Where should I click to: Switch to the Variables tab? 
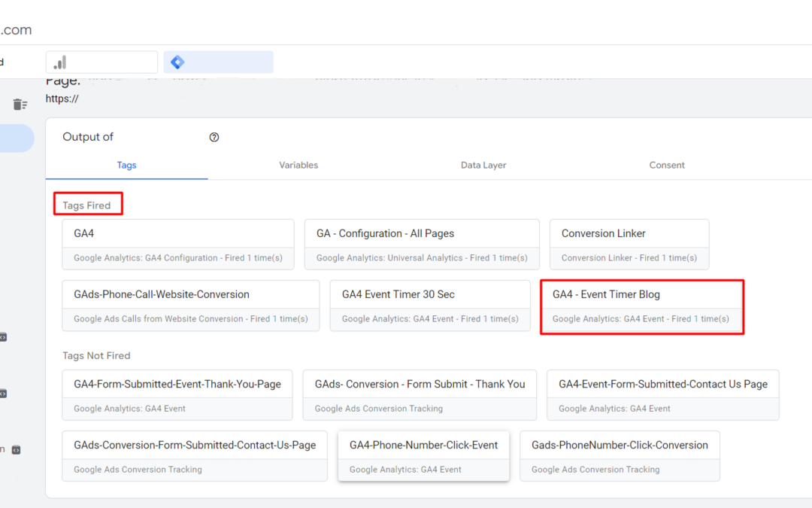(x=298, y=165)
